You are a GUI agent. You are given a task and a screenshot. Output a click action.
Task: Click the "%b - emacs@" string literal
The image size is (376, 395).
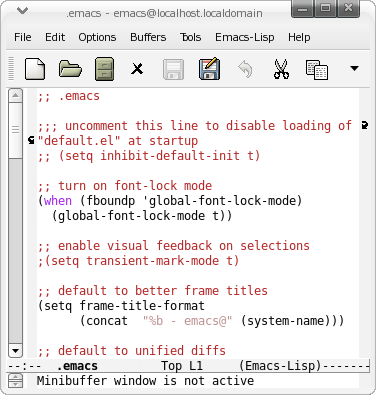[x=187, y=321]
